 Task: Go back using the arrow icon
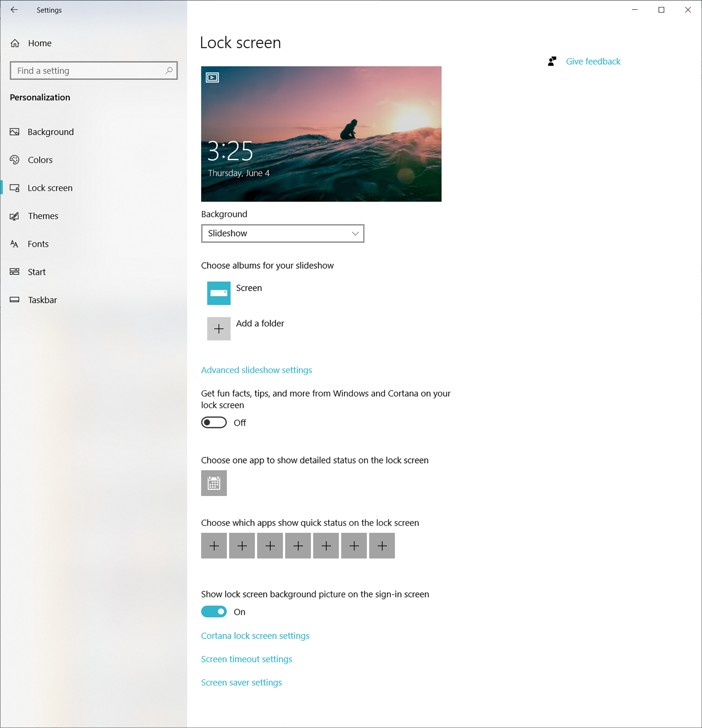[x=15, y=10]
